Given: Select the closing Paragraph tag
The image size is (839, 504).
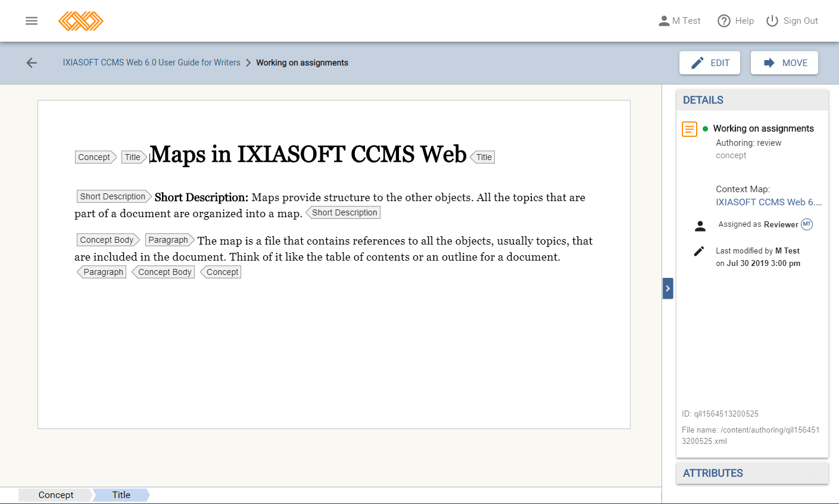Looking at the screenshot, I should [x=102, y=272].
